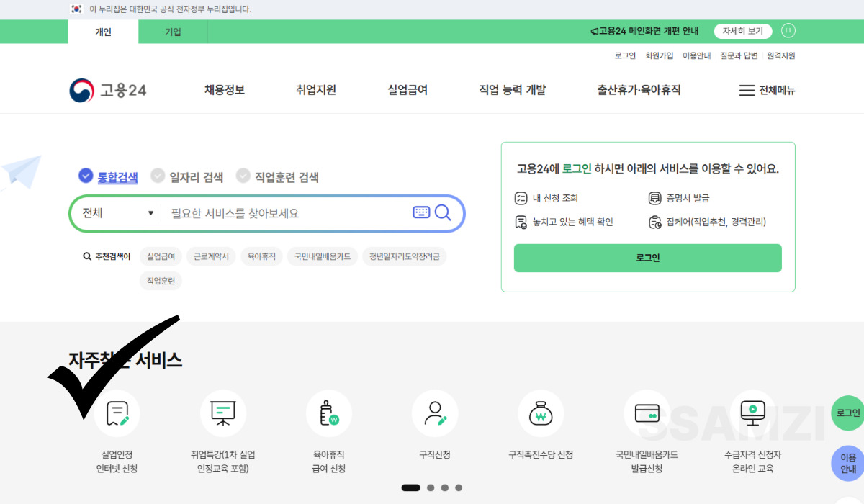The image size is (864, 504).
Task: Click the 국민내일배움카드 발급신청 card icon
Action: point(647,413)
